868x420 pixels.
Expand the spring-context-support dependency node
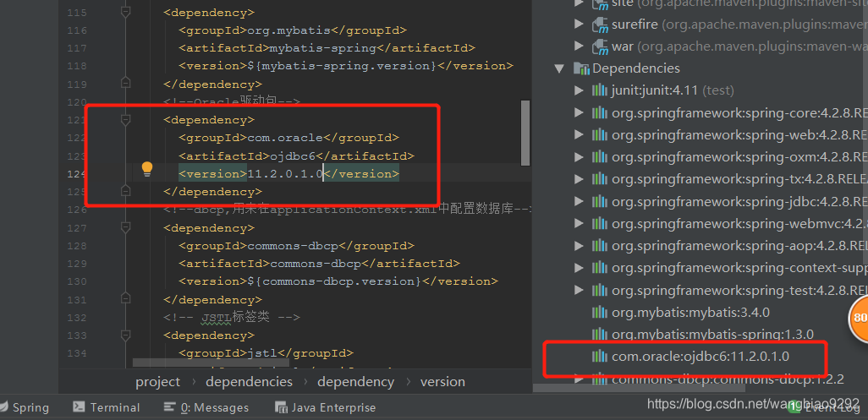tap(579, 268)
